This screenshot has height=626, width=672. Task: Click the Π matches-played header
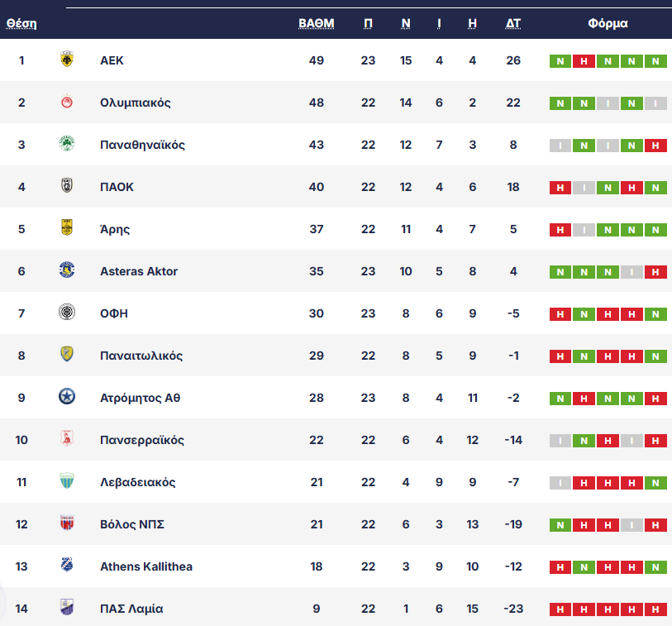point(368,23)
